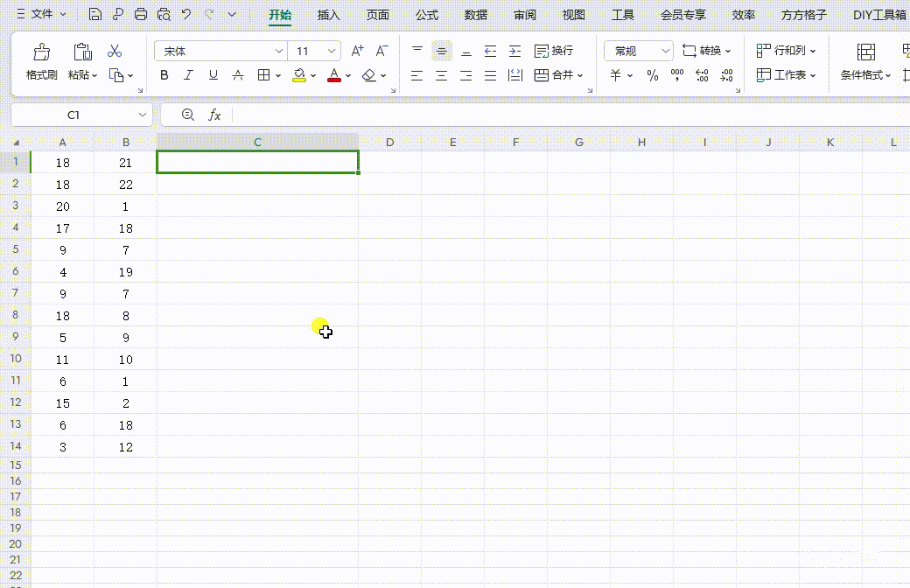Screen dimensions: 910x588
Task: Click the formula bar input
Action: point(571,115)
